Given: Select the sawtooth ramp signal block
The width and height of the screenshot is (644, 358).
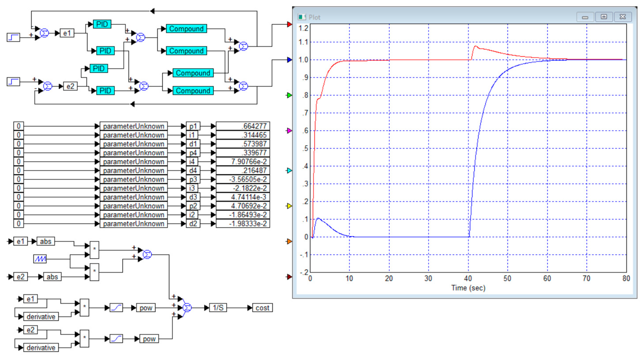Looking at the screenshot, I should (40, 259).
